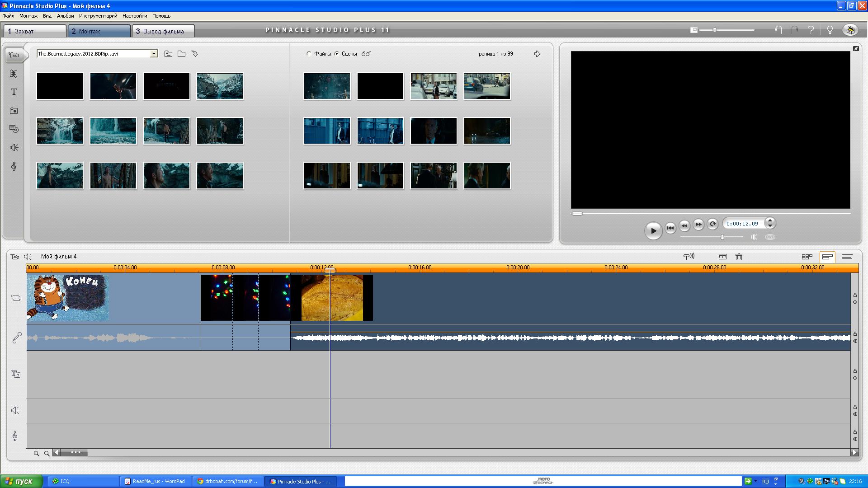Decrease timecode with down stepper arrow
Screen dimensions: 868x488
pyautogui.click(x=770, y=226)
